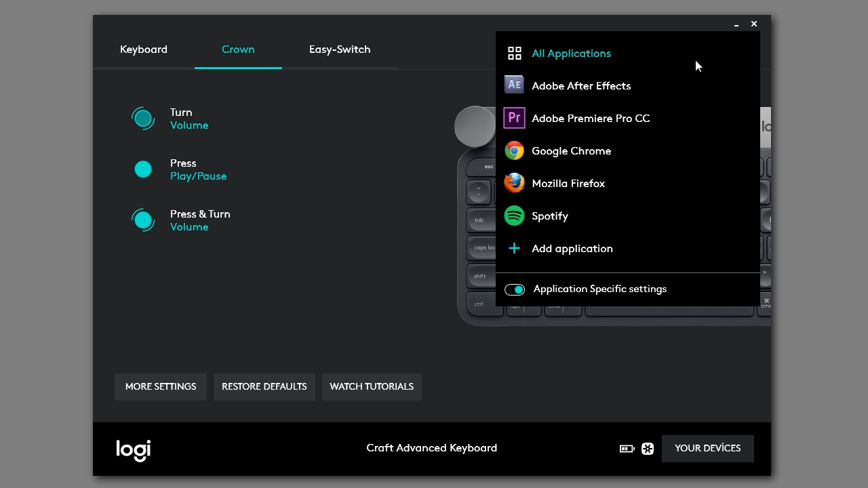Viewport: 868px width, 488px height.
Task: Open the Easy-Switch tab
Action: [340, 49]
